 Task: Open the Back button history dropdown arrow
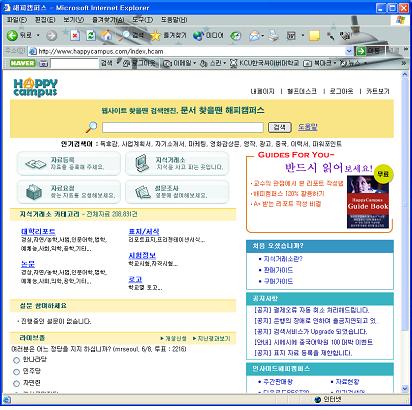point(38,35)
